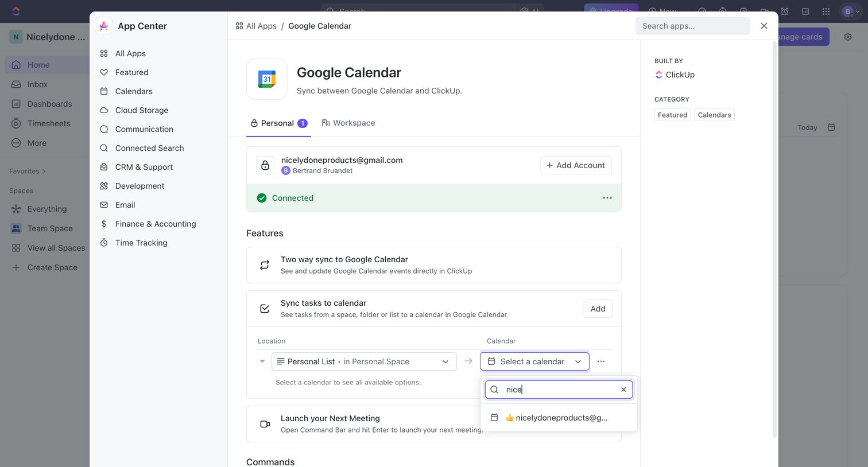Click the Calendars category tag
The height and width of the screenshot is (467, 868).
point(714,115)
